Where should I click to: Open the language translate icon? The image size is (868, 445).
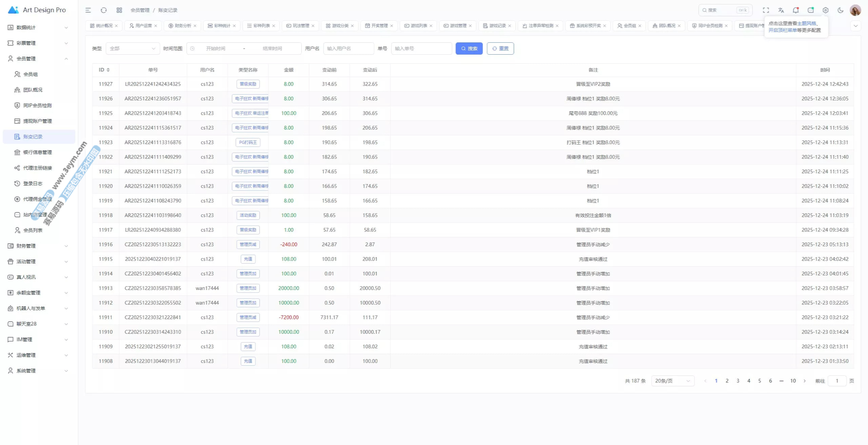tap(781, 10)
